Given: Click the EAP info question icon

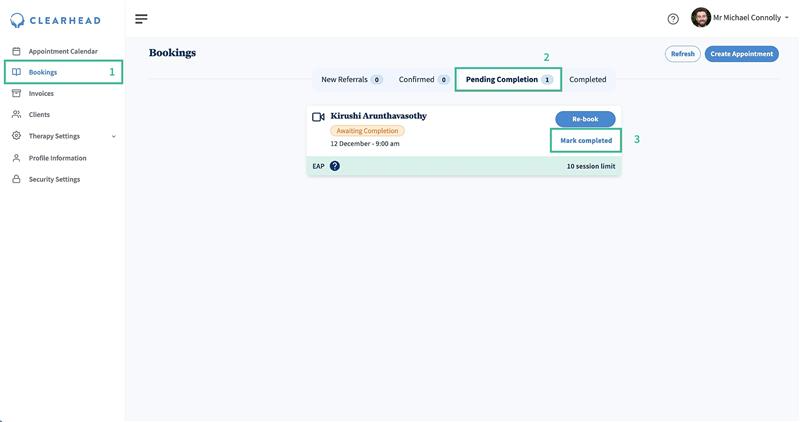Looking at the screenshot, I should [x=335, y=166].
